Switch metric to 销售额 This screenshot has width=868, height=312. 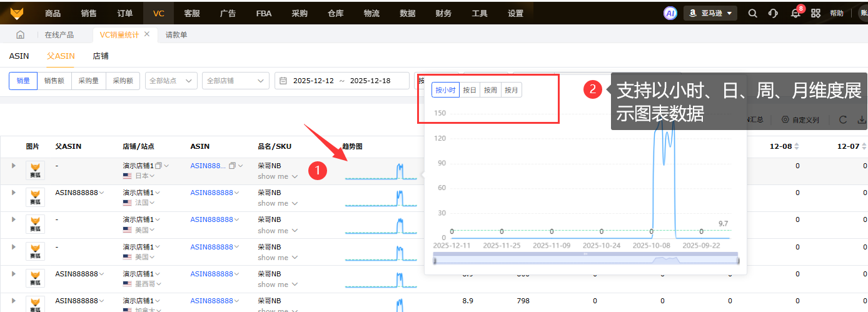(x=54, y=81)
